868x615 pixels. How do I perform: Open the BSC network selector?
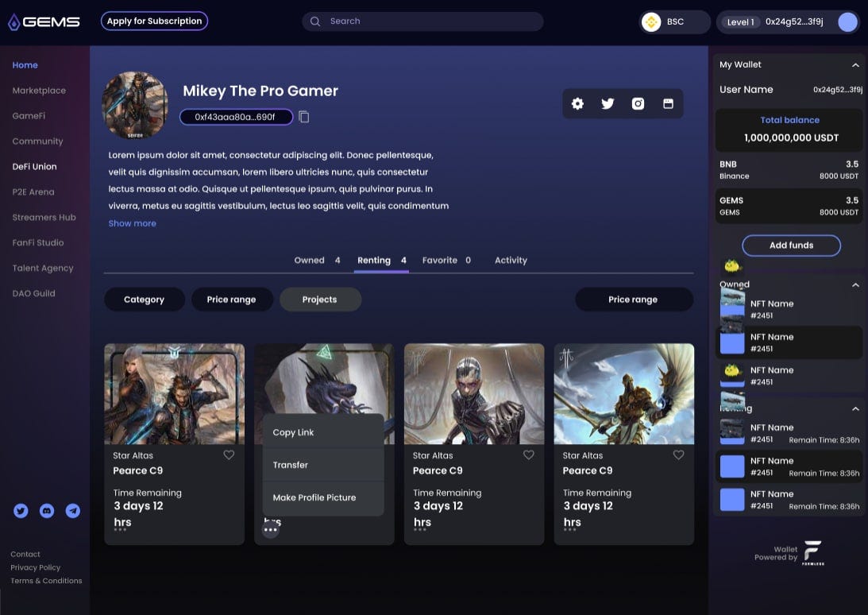(x=675, y=22)
